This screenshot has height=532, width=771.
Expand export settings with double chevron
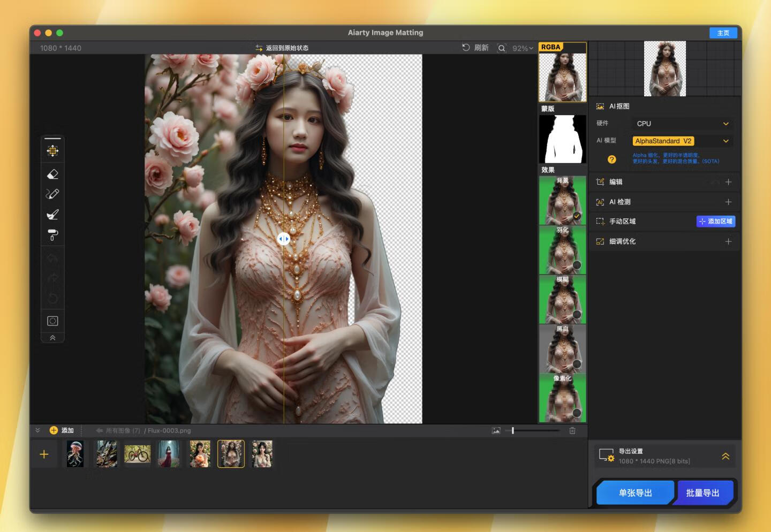pyautogui.click(x=725, y=457)
